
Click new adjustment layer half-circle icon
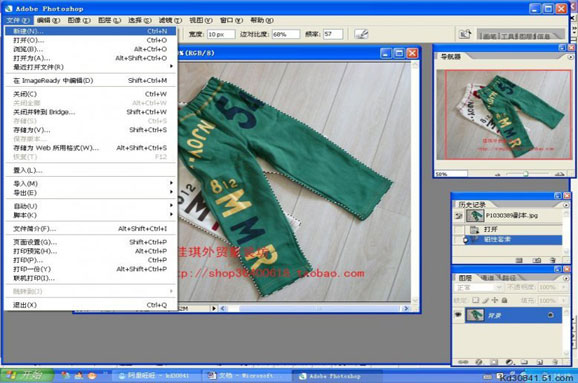509,362
